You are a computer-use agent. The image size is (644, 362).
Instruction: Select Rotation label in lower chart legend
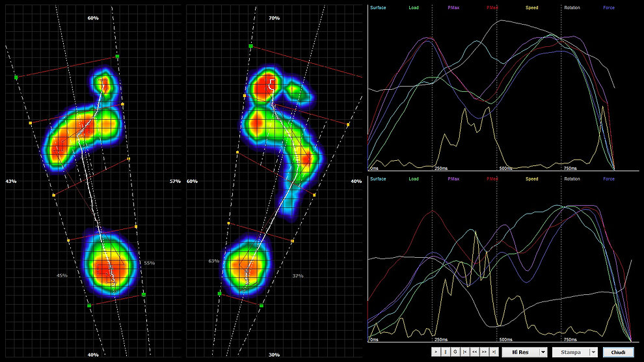coord(572,179)
